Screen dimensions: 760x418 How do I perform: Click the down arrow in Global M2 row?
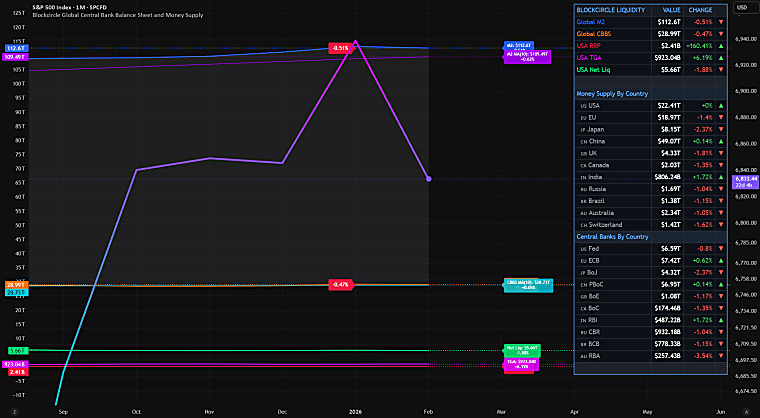(721, 22)
